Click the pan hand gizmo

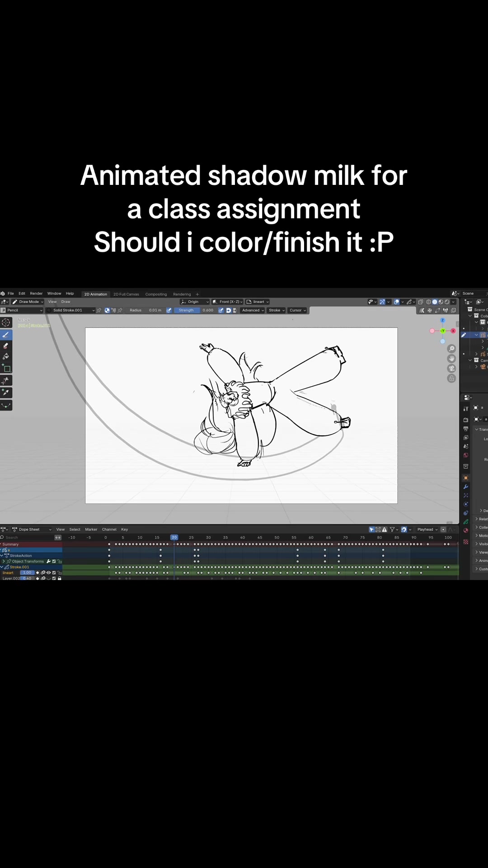[x=451, y=359]
